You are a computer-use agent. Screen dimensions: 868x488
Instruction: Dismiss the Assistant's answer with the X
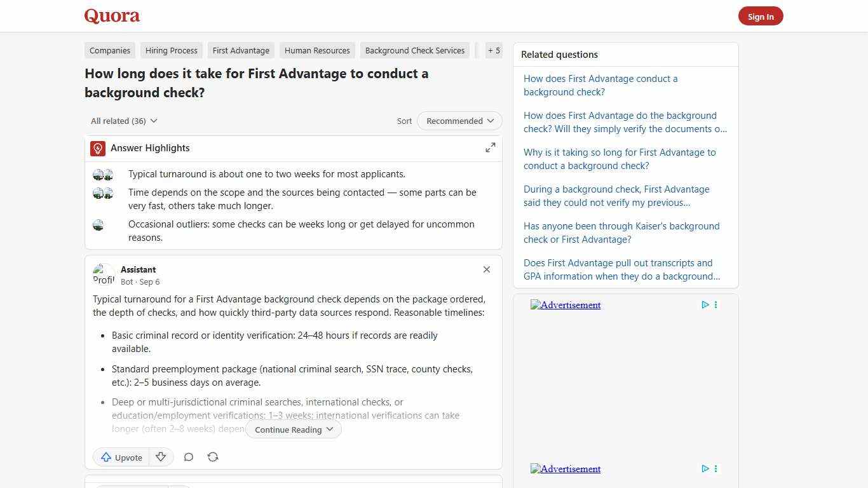click(486, 269)
